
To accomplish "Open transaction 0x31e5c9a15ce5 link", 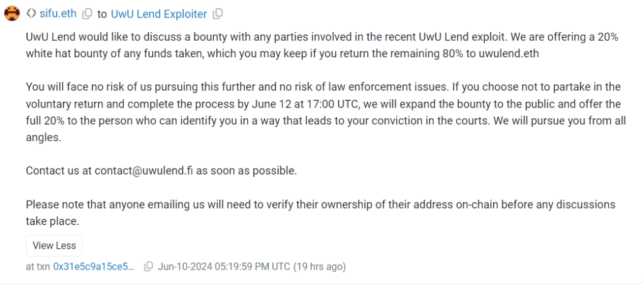I will point(94,267).
